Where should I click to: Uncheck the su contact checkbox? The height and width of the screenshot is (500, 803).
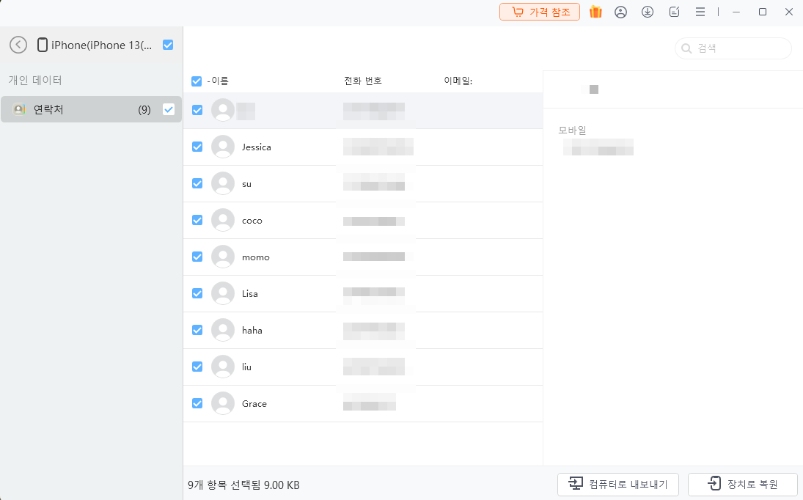pos(197,183)
